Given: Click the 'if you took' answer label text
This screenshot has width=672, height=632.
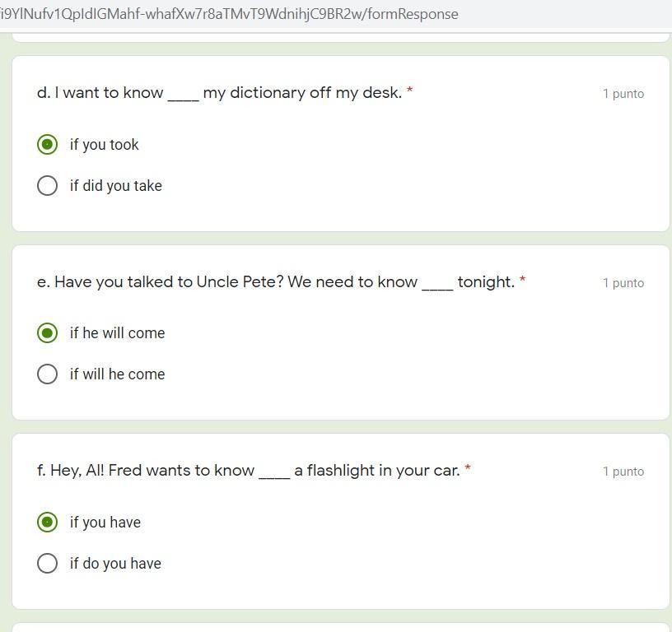Looking at the screenshot, I should point(105,145).
